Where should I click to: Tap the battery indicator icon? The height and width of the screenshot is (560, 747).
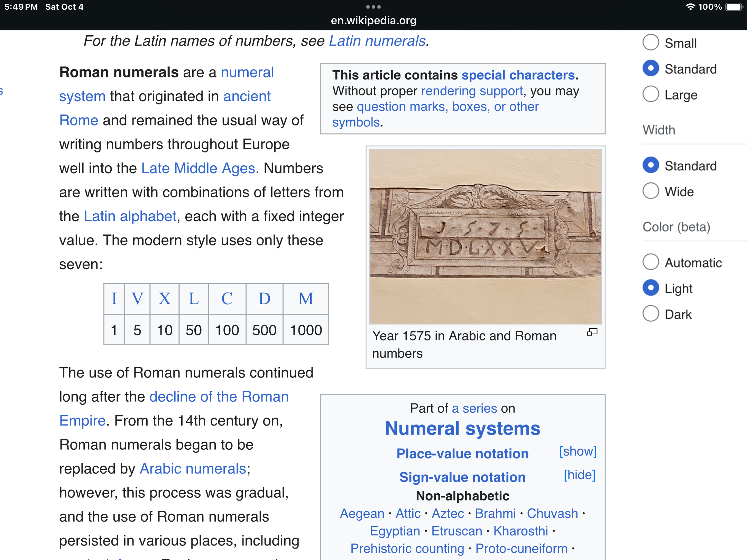pyautogui.click(x=734, y=7)
